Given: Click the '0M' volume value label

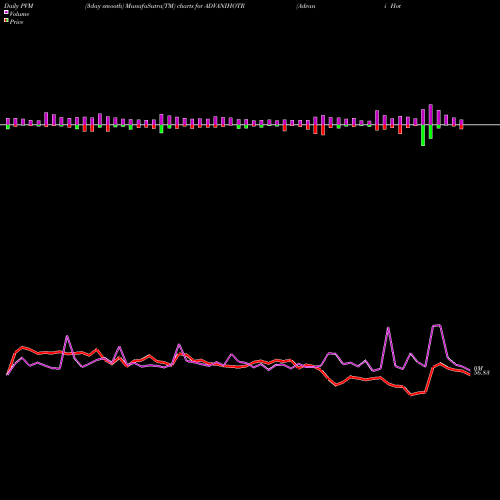Looking at the screenshot, I should (478, 368).
